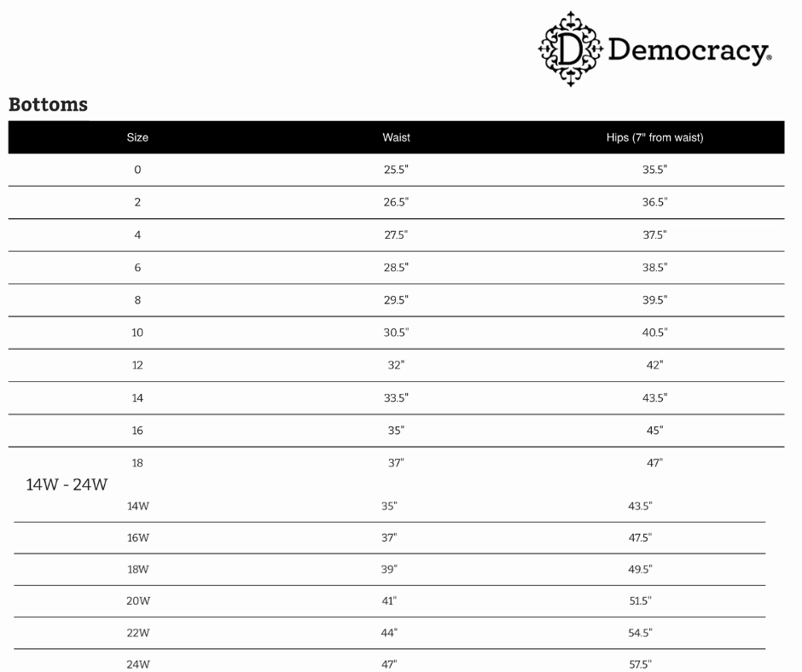Click the 33.5" waist value for size 14

(x=397, y=398)
